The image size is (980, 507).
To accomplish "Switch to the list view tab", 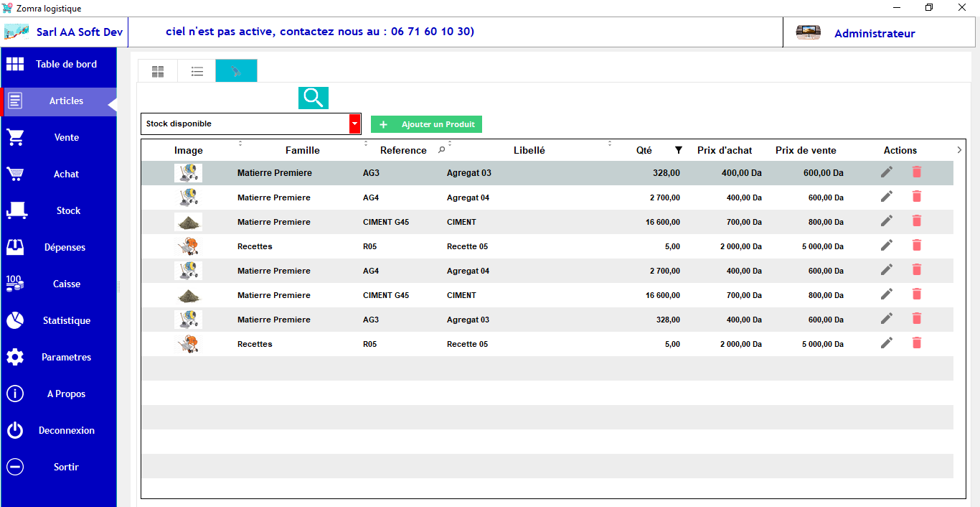I will point(196,70).
